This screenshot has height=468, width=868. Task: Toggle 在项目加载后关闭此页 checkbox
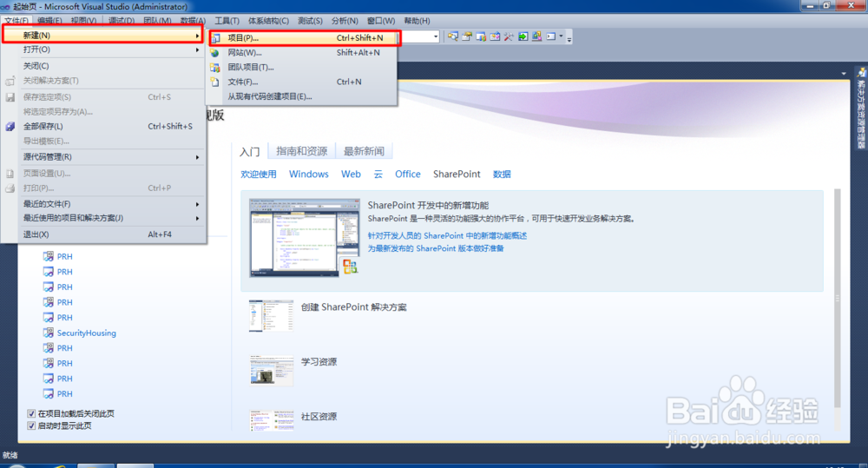(31, 413)
